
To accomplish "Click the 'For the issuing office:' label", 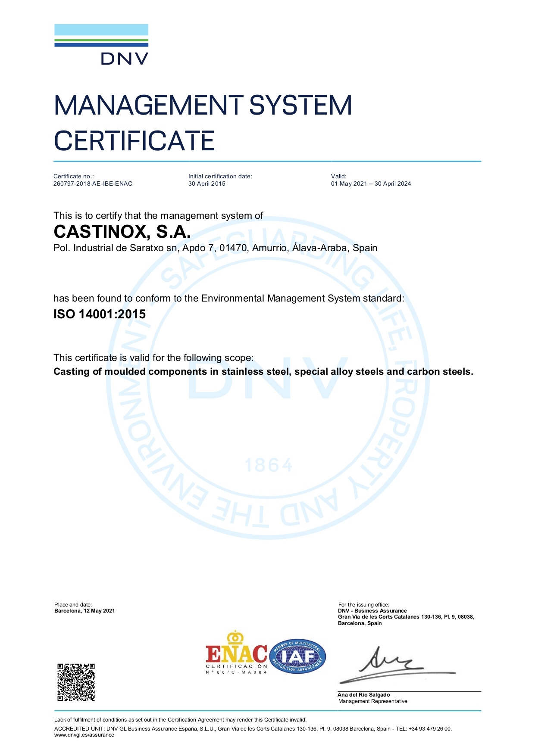I will 363,605.
